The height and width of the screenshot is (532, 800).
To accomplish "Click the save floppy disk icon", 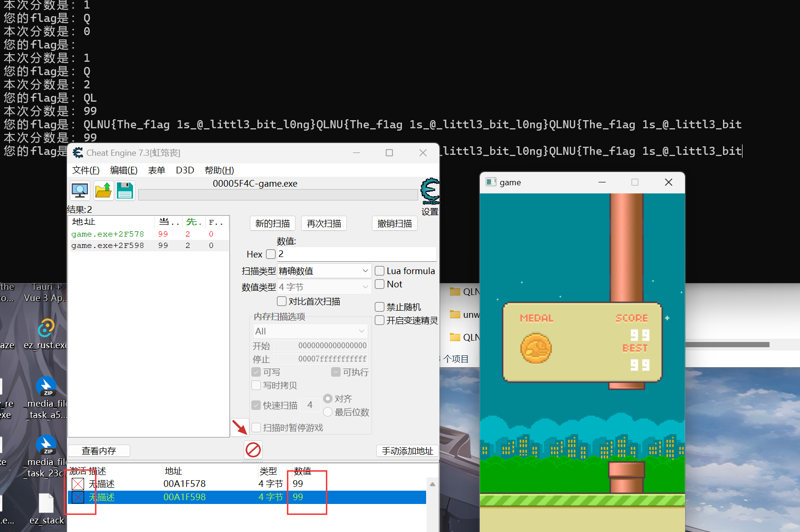I will click(125, 191).
